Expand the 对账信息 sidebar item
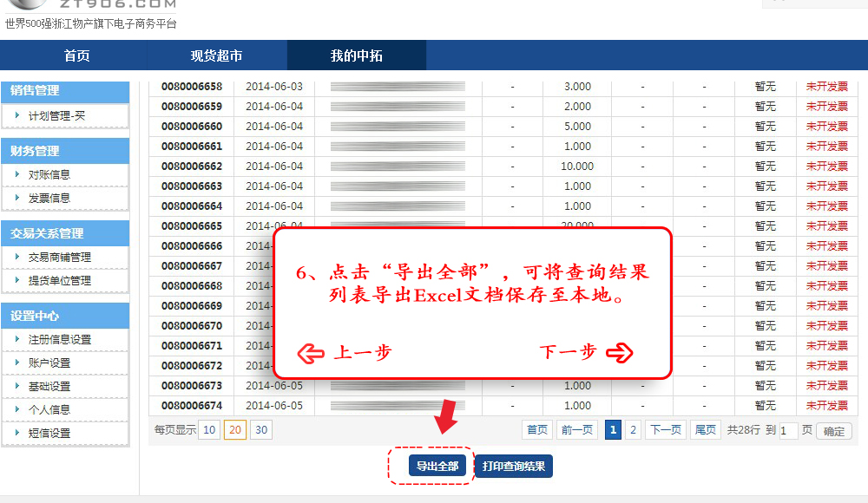This screenshot has width=868, height=503. click(x=49, y=174)
